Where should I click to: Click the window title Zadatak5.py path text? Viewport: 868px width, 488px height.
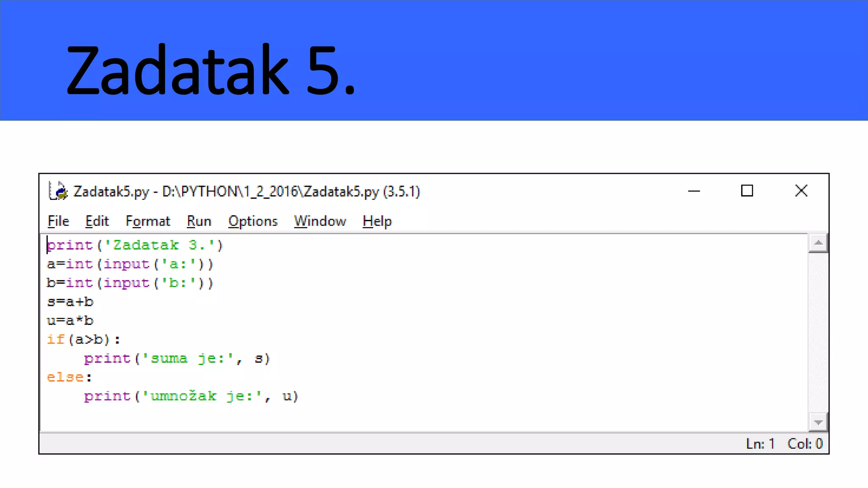click(x=246, y=191)
